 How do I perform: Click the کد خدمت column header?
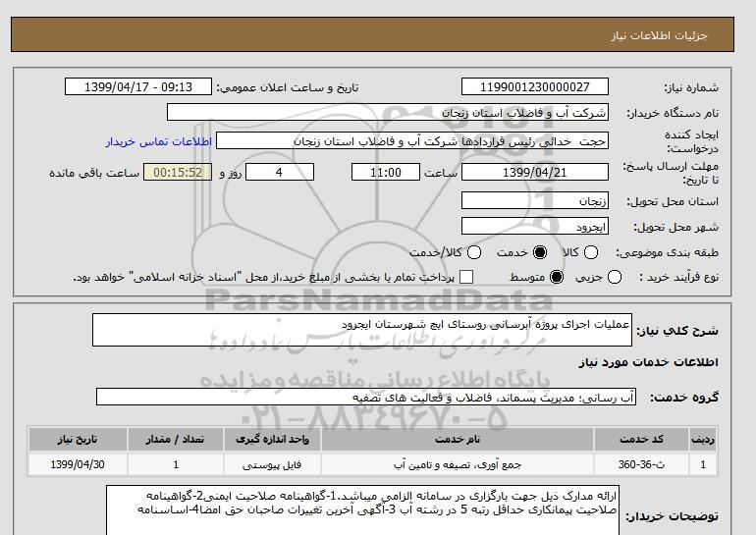(x=641, y=439)
